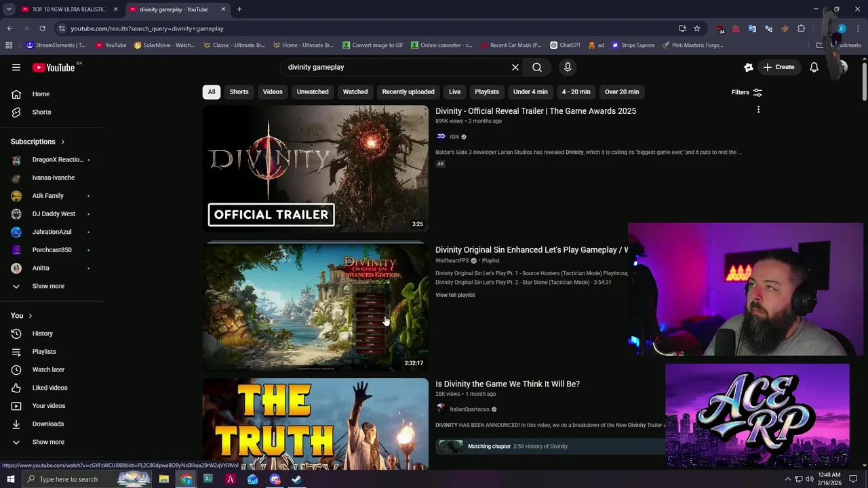
Task: Click the Create button
Action: (778, 67)
